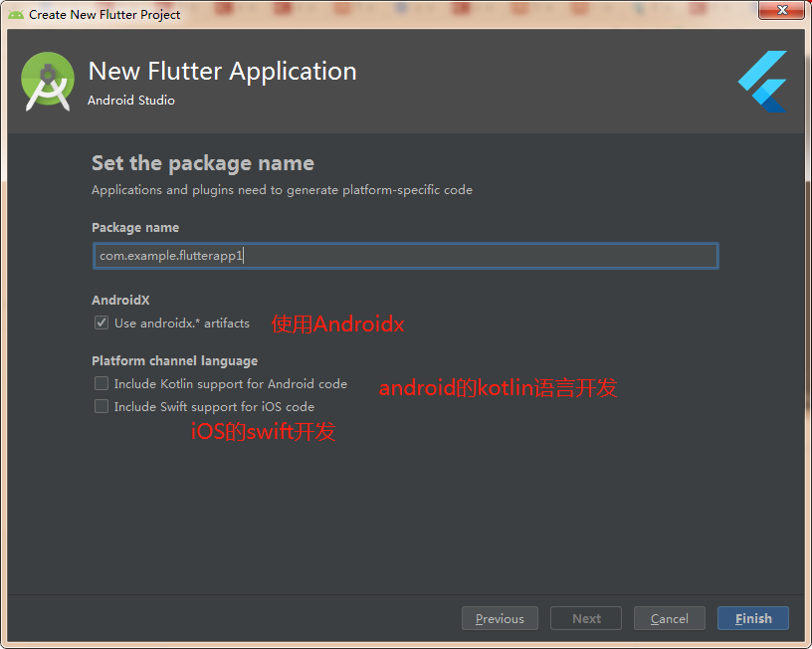812x649 pixels.
Task: Click the 'Android Studio' subtitle under the title
Action: coord(131,100)
